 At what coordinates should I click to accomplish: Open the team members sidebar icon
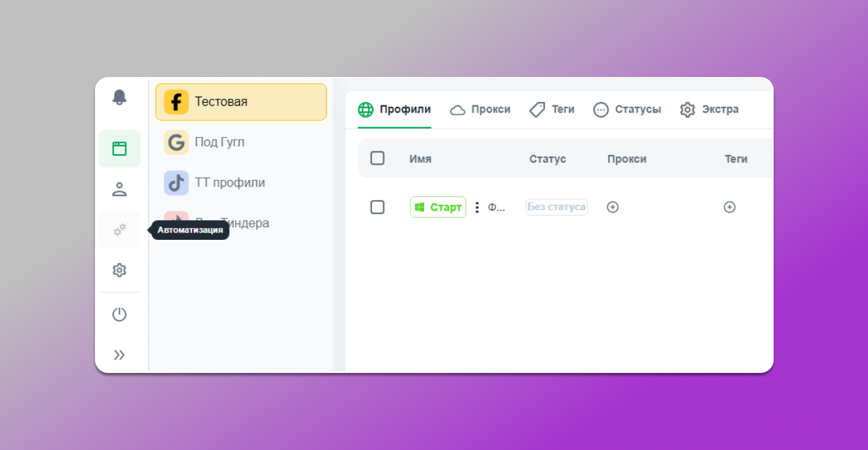pos(119,189)
